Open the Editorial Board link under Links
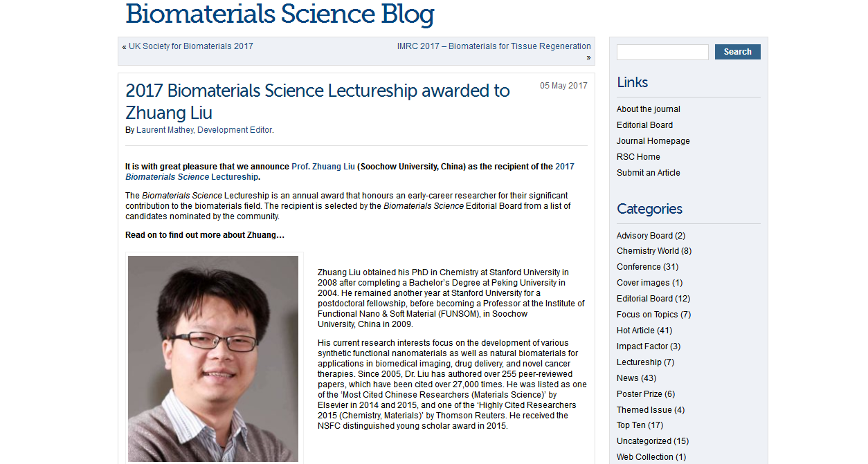 (x=644, y=125)
